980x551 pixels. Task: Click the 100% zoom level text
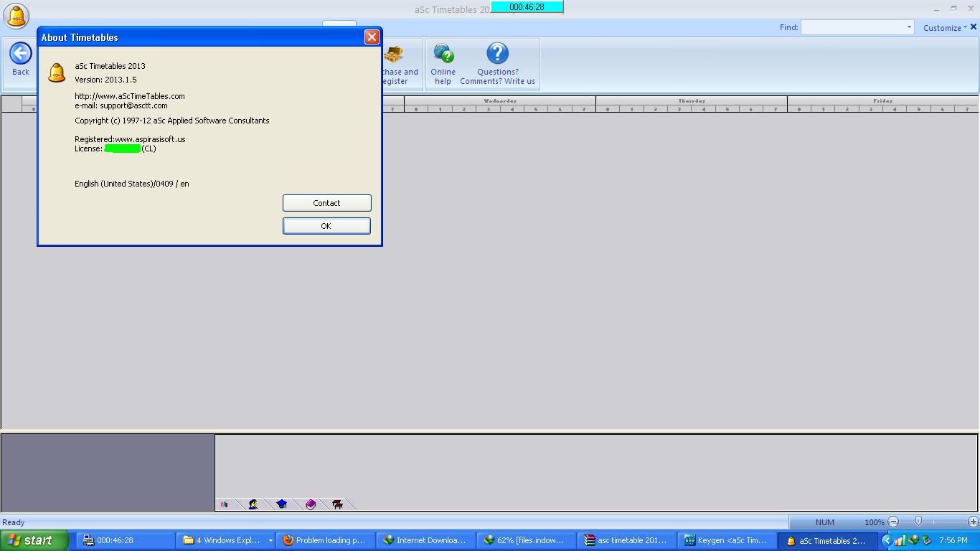pos(874,522)
